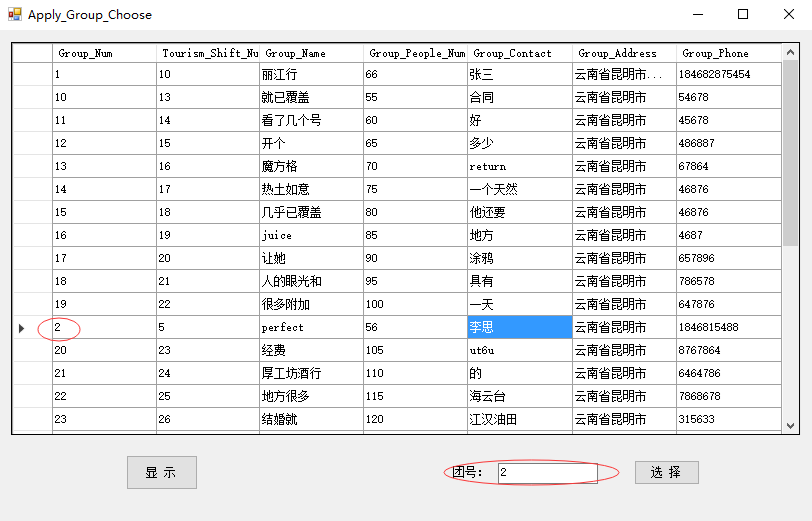Click the Group_People_Num column header

tap(415, 53)
